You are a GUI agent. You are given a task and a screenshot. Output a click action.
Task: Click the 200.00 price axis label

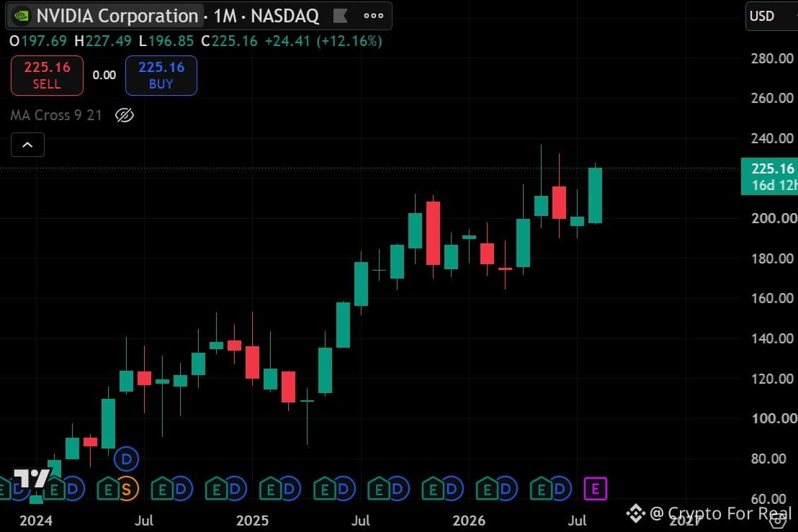[774, 218]
